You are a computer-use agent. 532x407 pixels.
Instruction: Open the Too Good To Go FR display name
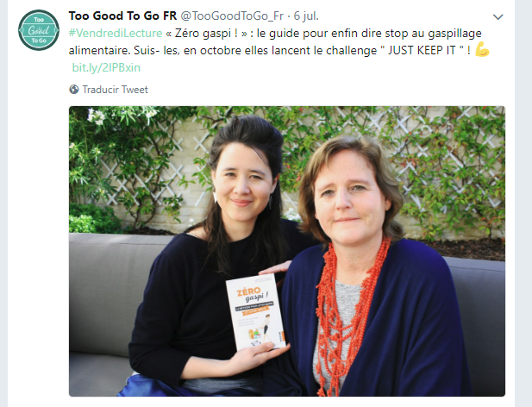click(122, 16)
